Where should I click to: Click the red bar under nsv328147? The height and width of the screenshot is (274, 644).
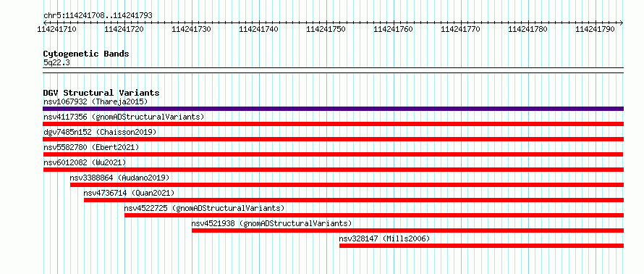[x=481, y=246]
